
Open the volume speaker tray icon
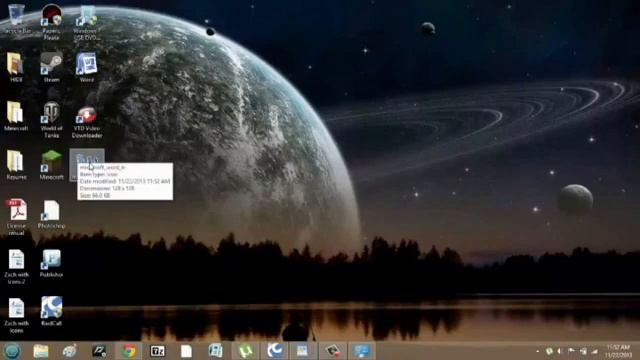click(560, 351)
